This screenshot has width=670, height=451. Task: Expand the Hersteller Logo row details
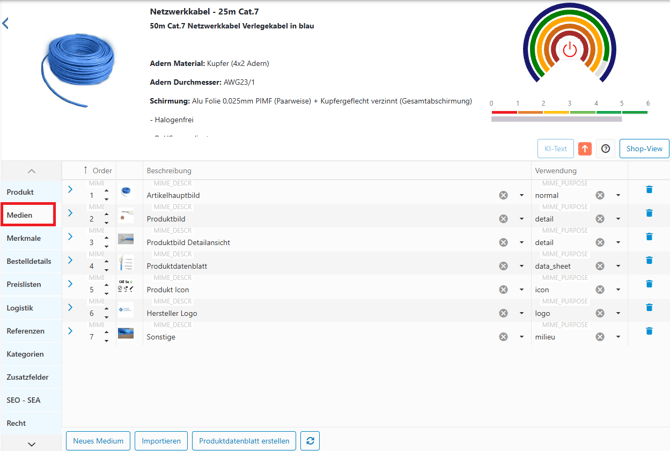tap(70, 307)
